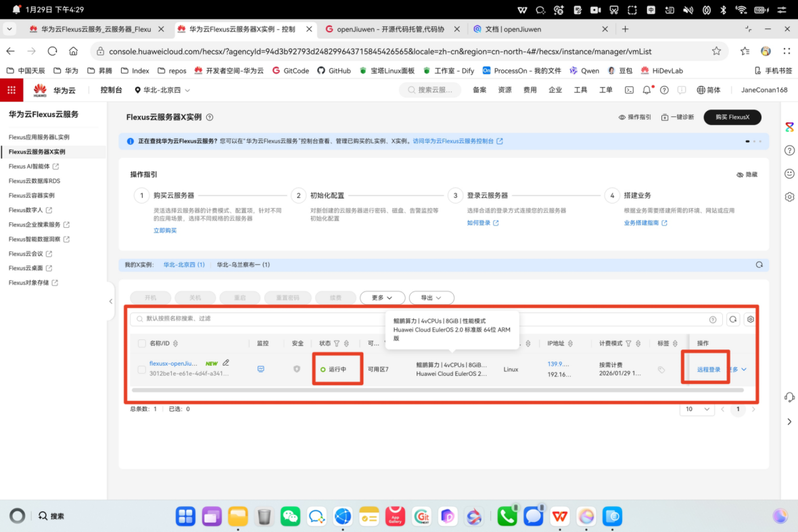The image size is (798, 532).
Task: Open the help question-mark icon in header
Action: coord(664,90)
